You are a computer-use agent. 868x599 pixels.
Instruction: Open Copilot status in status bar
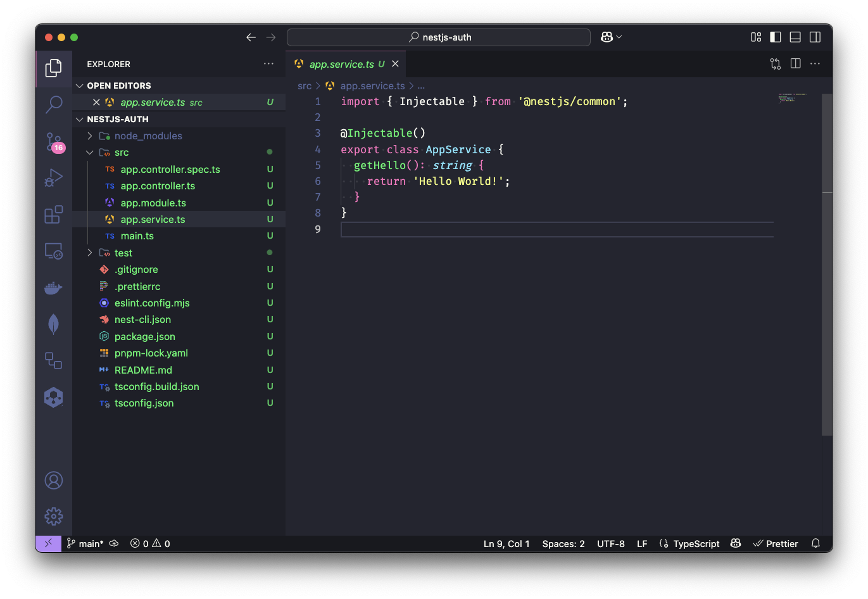click(736, 543)
